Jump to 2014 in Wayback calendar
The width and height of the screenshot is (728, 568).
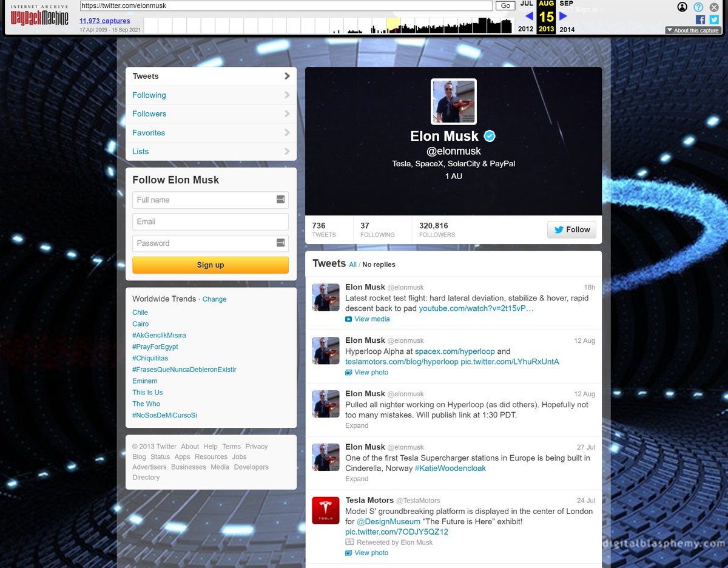pos(567,29)
